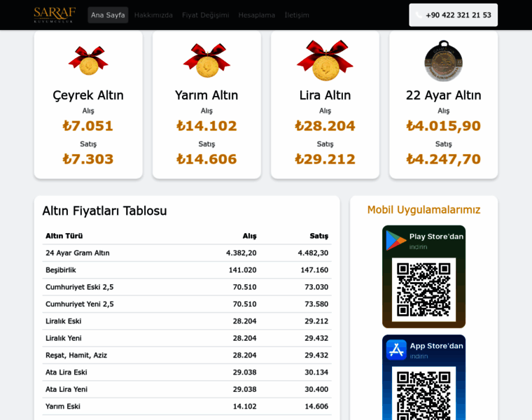
Task: Go to the Hakkımızda page
Action: point(153,15)
